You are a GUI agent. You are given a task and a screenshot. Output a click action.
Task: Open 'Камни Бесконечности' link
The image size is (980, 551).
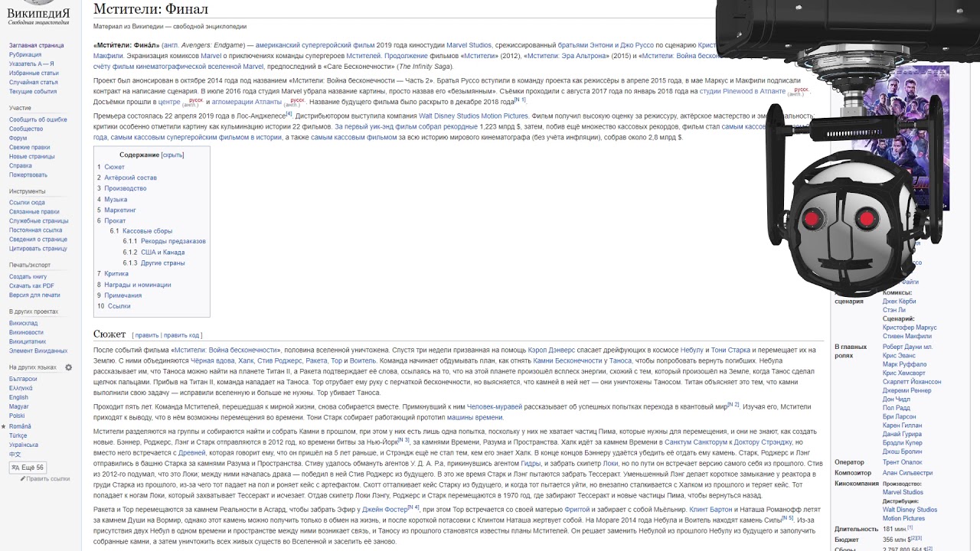(x=567, y=360)
